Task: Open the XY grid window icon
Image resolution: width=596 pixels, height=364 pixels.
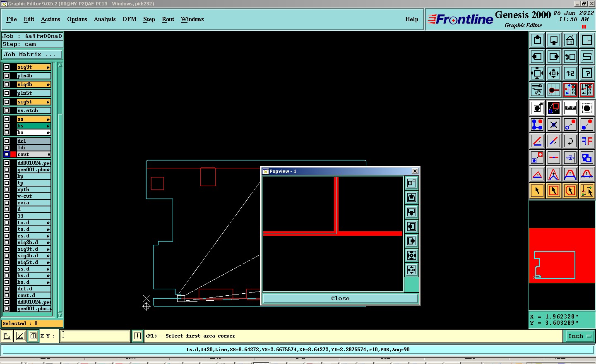Action: 587,40
